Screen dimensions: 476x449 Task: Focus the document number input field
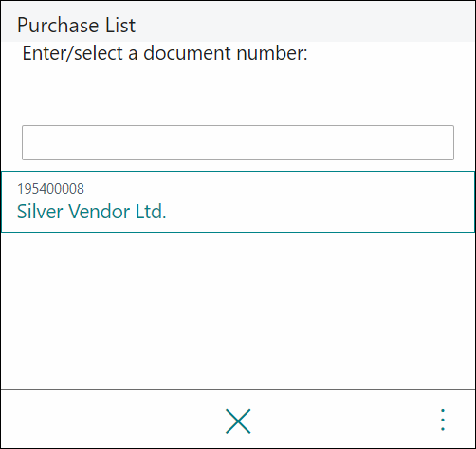[x=238, y=142]
